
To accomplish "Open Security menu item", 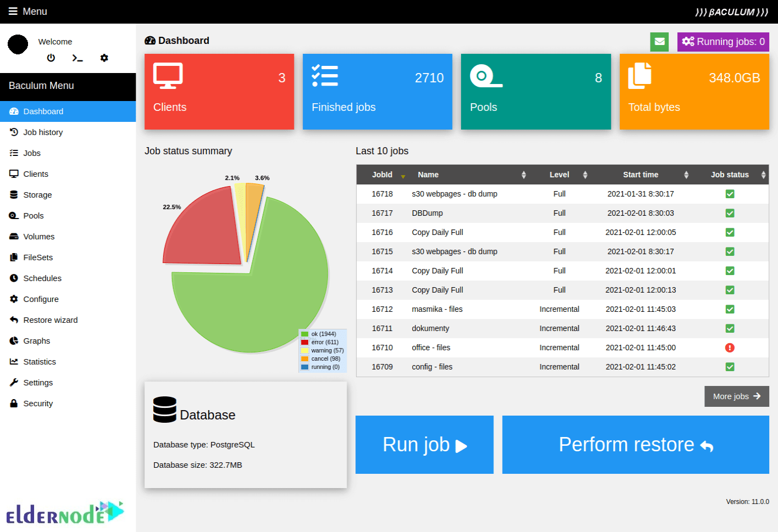I will pyautogui.click(x=68, y=404).
